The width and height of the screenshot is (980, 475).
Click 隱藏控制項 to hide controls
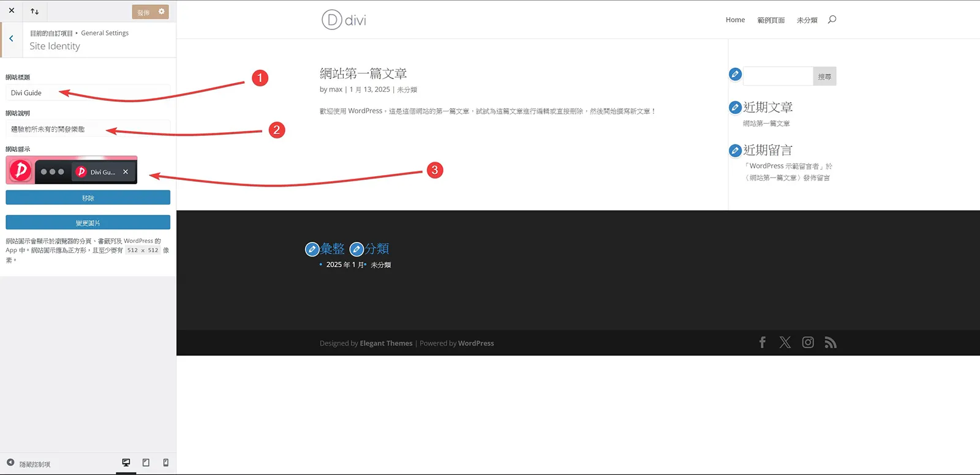coord(34,464)
